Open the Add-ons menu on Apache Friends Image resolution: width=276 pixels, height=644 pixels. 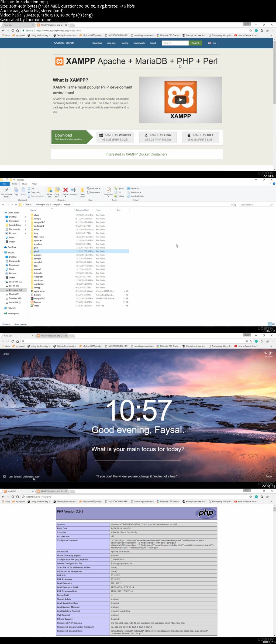pyautogui.click(x=111, y=43)
